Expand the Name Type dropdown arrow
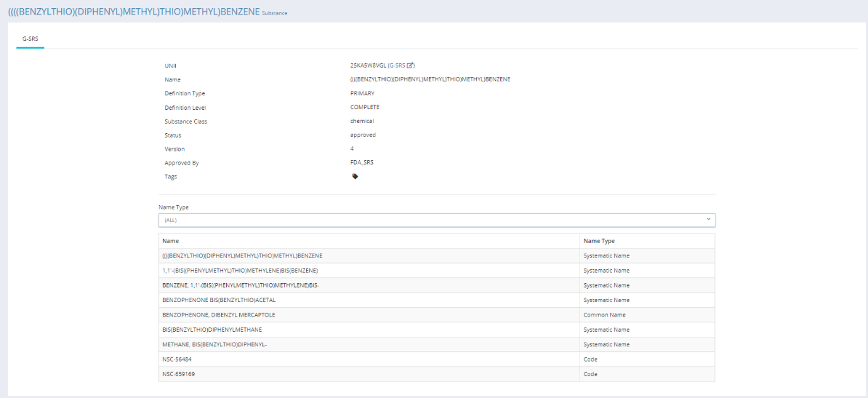Viewport: 868px width, 398px height. 708,220
